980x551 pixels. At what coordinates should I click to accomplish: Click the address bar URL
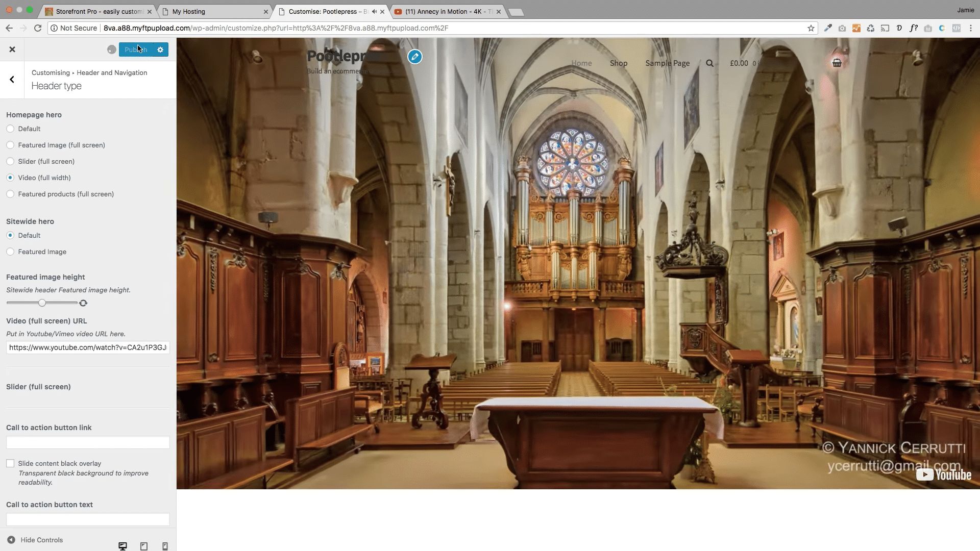click(276, 28)
